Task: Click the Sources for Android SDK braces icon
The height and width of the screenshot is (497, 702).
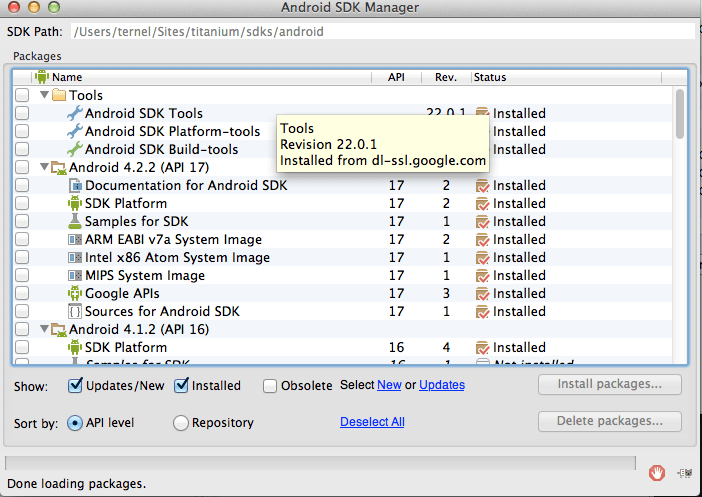Action: (x=75, y=312)
